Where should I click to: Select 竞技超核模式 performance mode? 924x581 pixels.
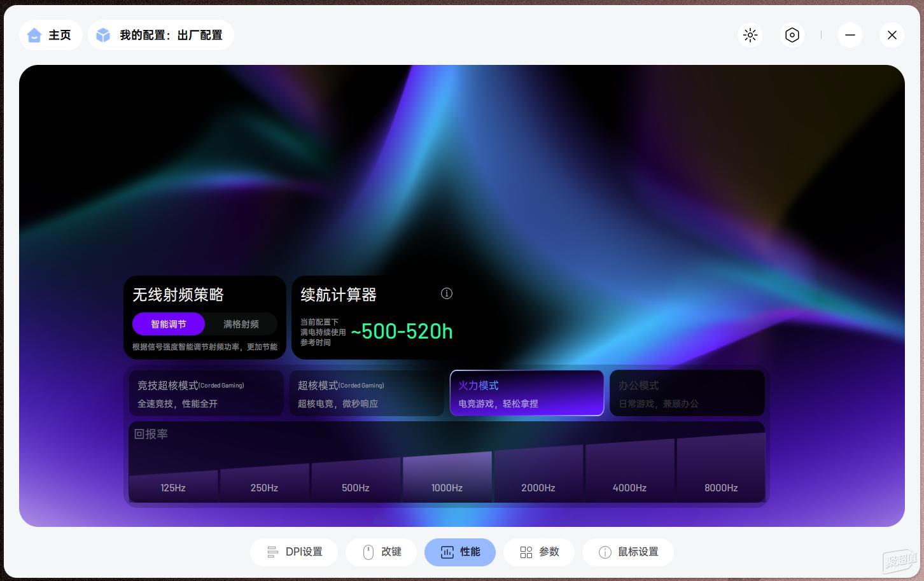[x=206, y=393]
